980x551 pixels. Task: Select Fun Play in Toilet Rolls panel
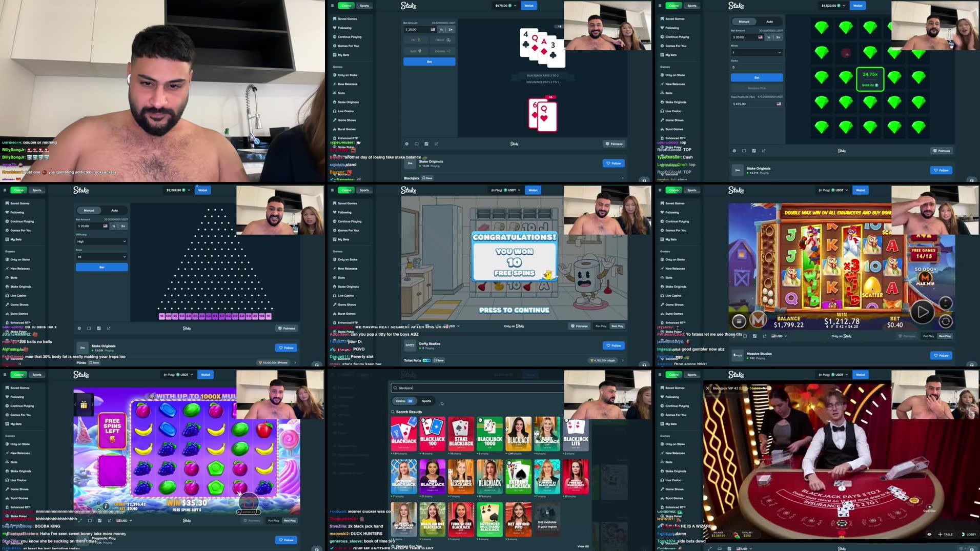[601, 326]
